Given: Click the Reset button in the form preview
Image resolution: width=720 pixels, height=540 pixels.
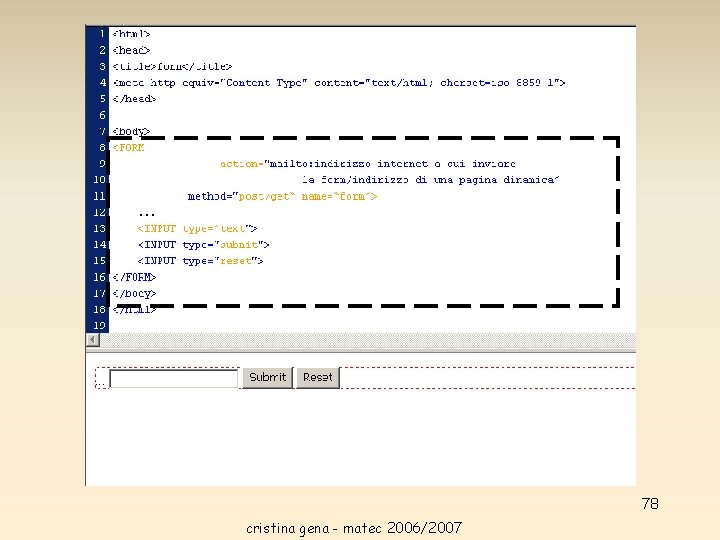Looking at the screenshot, I should [318, 378].
